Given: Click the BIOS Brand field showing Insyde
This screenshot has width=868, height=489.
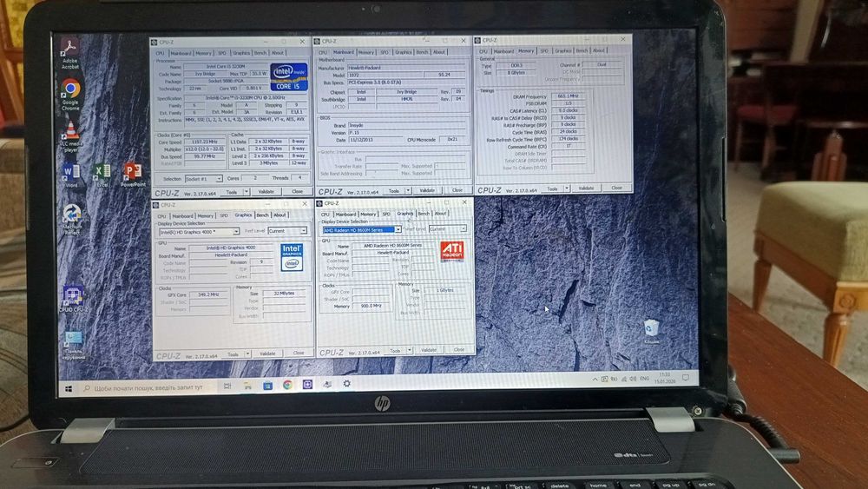Looking at the screenshot, I should (406, 125).
